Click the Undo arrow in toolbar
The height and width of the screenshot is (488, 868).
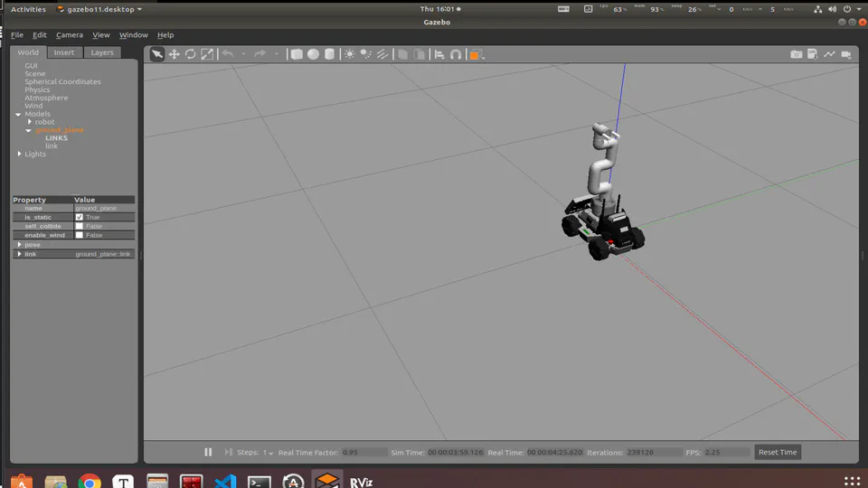(x=228, y=53)
